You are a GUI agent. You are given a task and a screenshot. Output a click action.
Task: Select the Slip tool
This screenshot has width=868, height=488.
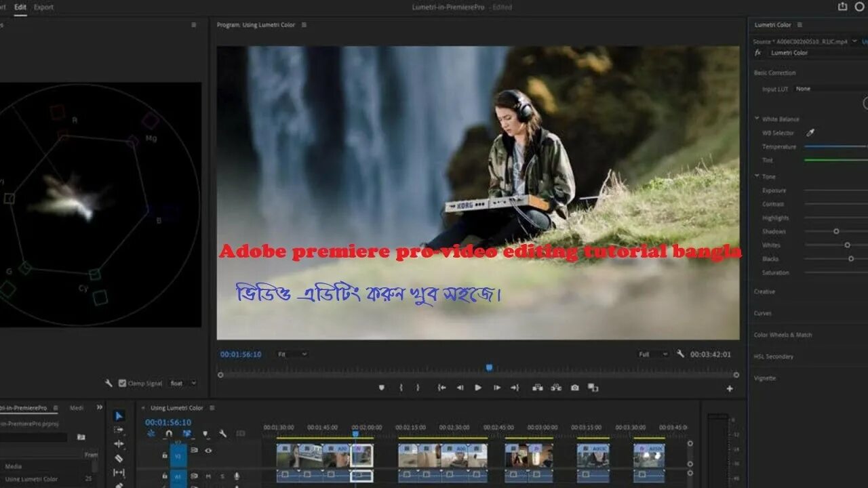(x=119, y=472)
